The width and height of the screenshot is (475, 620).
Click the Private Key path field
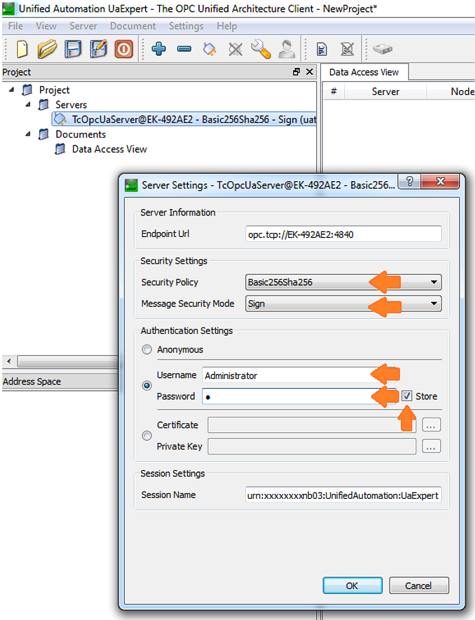[x=312, y=447]
